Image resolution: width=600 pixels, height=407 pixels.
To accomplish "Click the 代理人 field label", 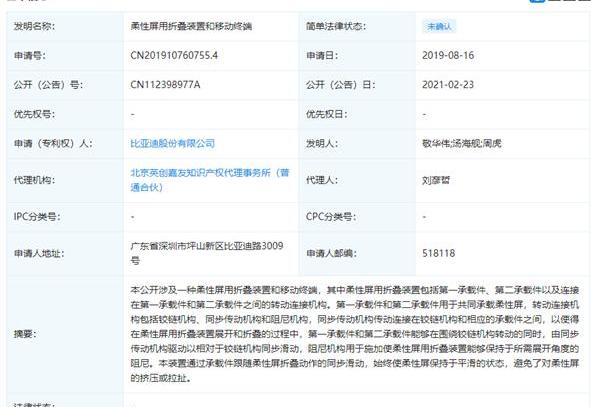I will point(322,180).
